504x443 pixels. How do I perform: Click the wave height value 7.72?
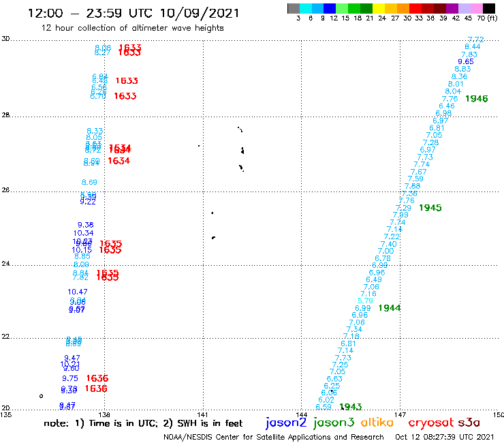[475, 40]
